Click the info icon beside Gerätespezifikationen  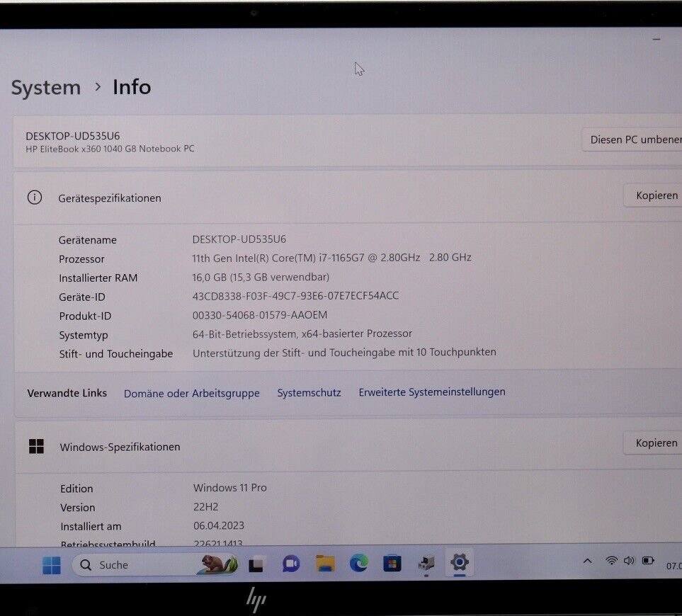point(35,198)
